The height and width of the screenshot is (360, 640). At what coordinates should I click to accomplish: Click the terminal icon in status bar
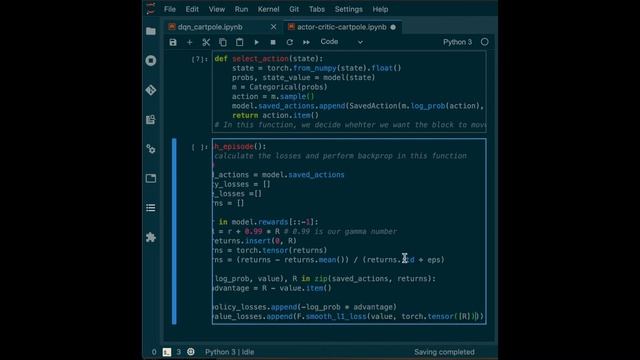coord(167,352)
